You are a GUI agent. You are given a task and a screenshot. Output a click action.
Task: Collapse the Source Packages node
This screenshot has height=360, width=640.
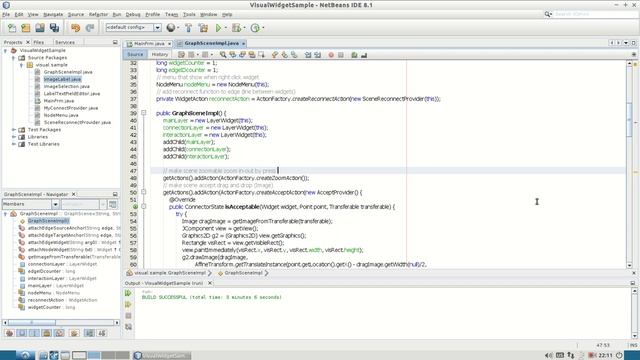pos(13,58)
